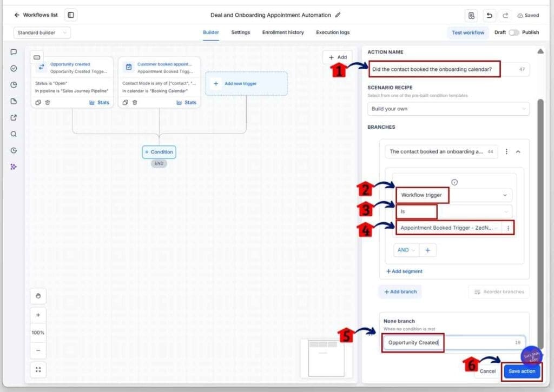The height and width of the screenshot is (392, 554).
Task: Open the sticky note sidebar icon
Action: point(14,101)
